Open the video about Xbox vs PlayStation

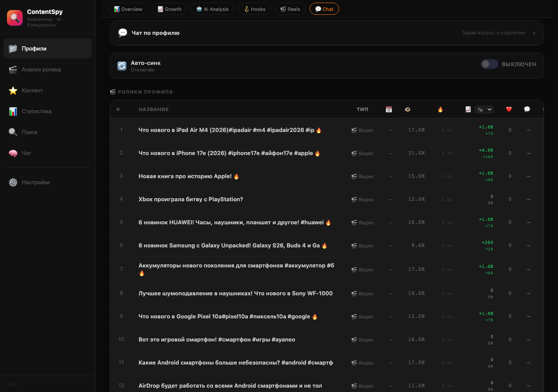191,199
